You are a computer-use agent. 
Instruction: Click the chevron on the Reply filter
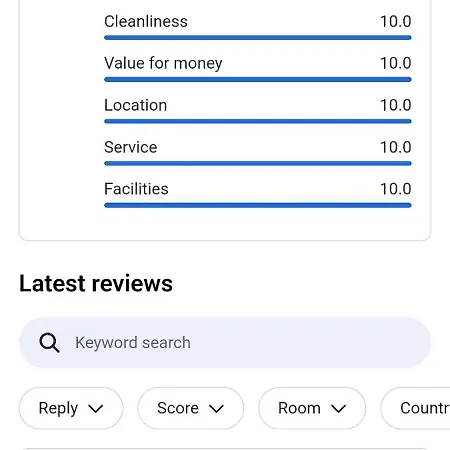[x=96, y=409]
